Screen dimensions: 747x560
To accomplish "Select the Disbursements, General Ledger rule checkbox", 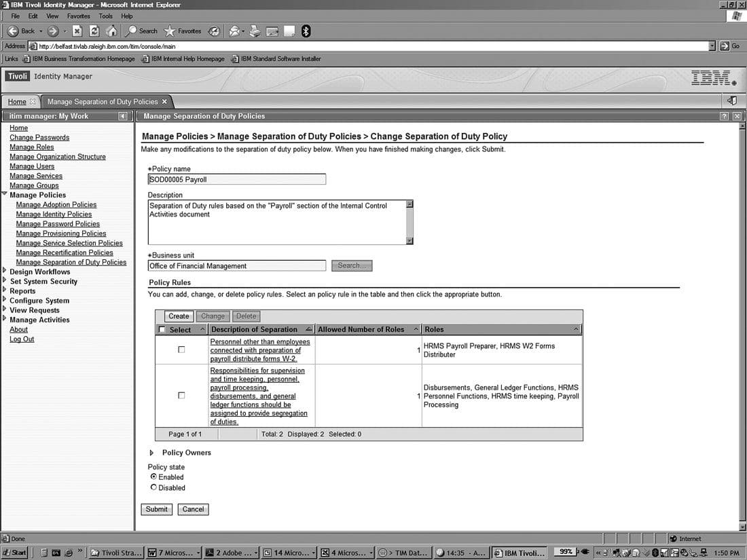I will click(x=181, y=395).
